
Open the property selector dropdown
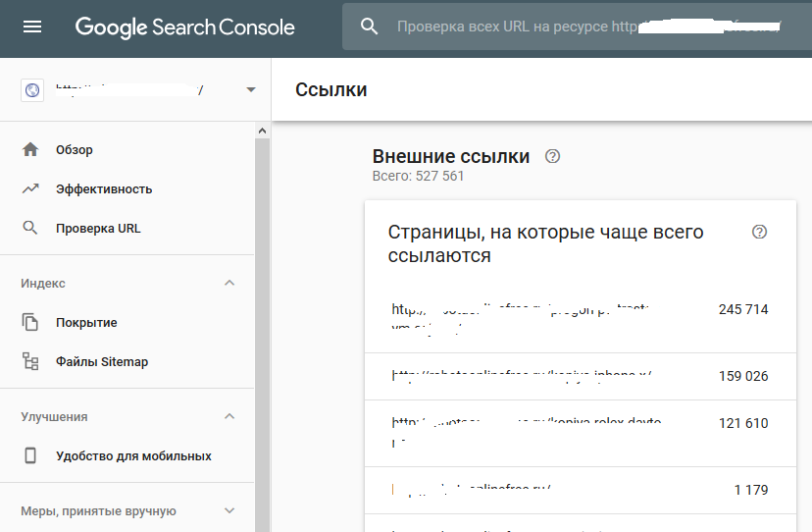tap(250, 90)
